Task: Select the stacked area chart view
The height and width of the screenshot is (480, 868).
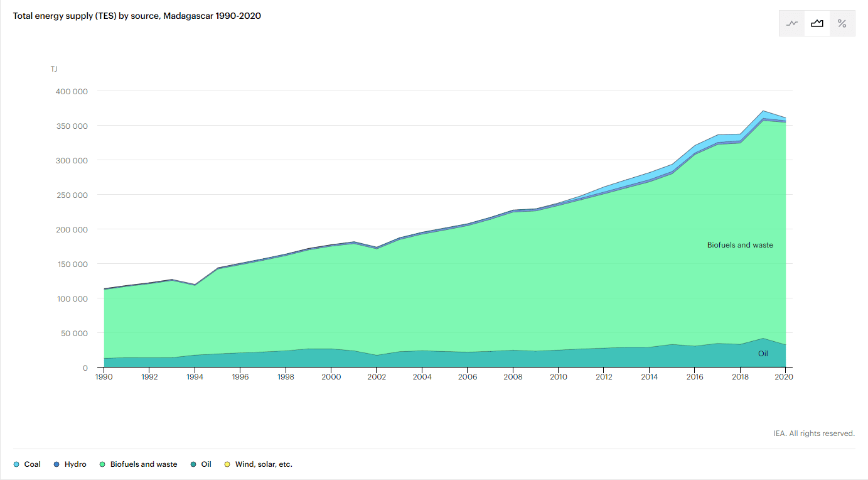Action: (x=817, y=24)
